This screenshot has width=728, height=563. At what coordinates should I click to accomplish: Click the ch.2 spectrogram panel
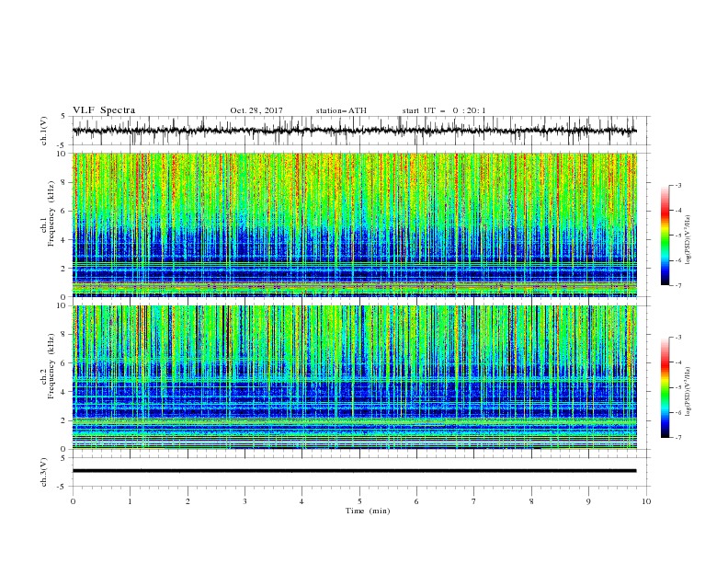pyautogui.click(x=355, y=377)
